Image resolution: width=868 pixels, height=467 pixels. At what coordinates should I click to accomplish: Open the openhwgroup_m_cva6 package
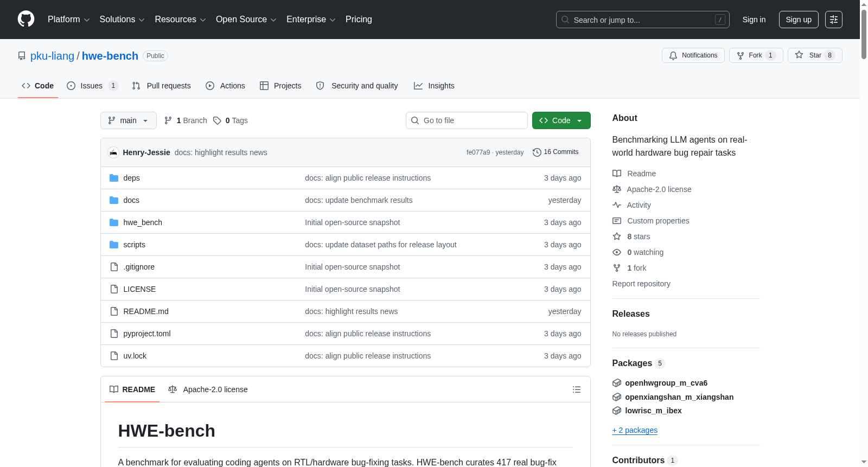[666, 383]
